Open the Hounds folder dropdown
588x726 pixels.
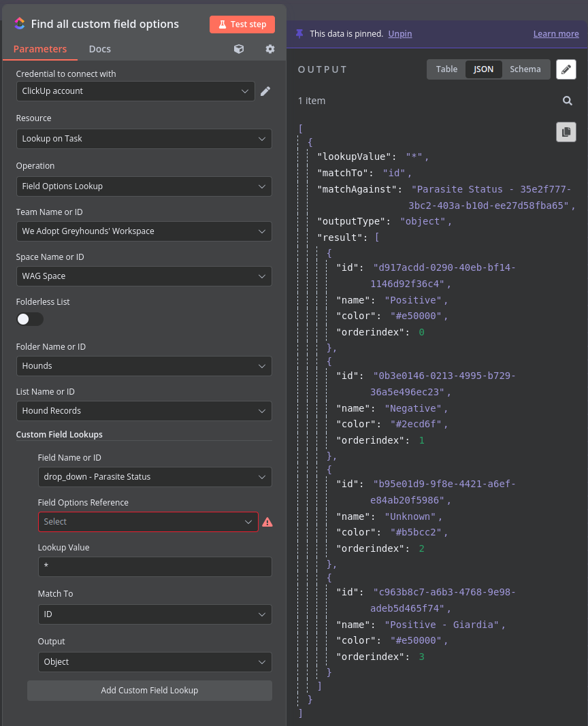(144, 366)
